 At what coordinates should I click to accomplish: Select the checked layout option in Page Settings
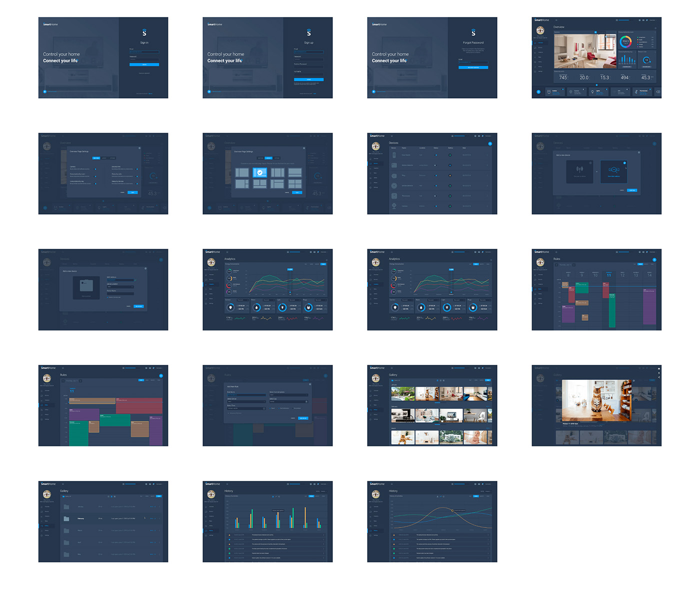(x=260, y=172)
